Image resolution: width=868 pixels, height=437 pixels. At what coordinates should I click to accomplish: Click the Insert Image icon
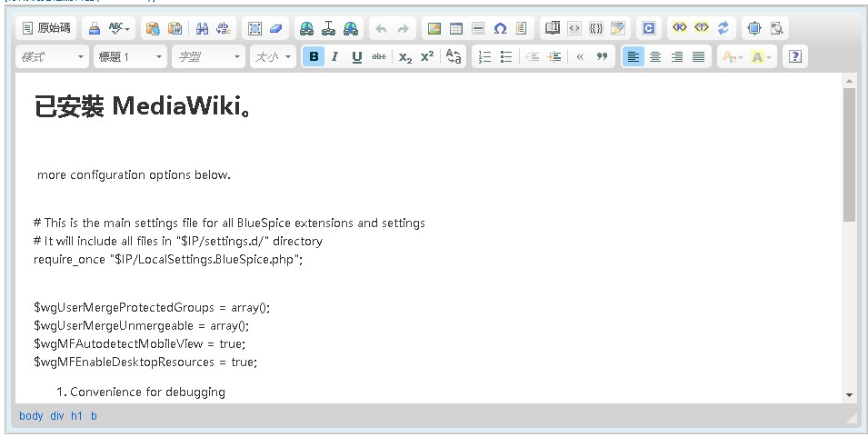(x=434, y=28)
